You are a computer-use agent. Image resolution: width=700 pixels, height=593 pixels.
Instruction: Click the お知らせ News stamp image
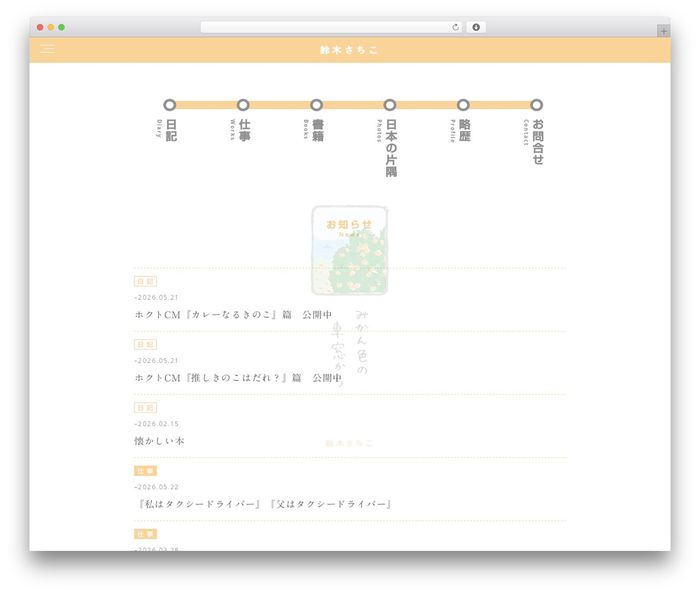tap(350, 251)
